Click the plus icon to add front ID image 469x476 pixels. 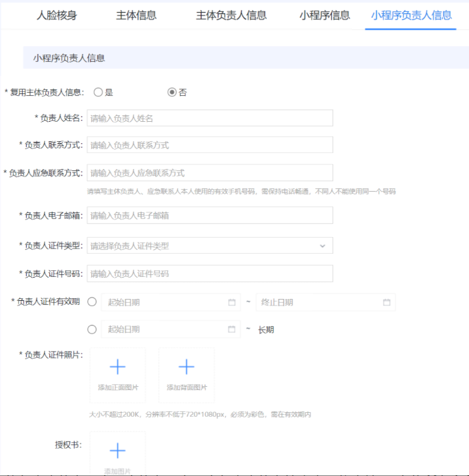point(117,367)
